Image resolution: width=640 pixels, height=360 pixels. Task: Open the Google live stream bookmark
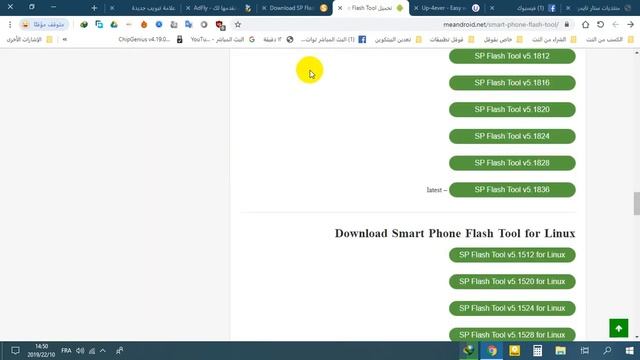pyautogui.click(x=223, y=40)
